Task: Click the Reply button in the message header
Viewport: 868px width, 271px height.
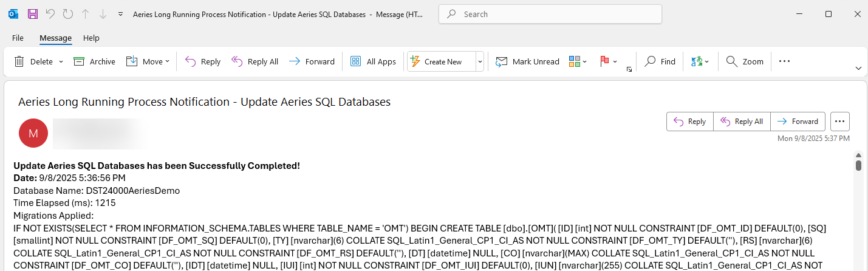Action: [x=690, y=122]
